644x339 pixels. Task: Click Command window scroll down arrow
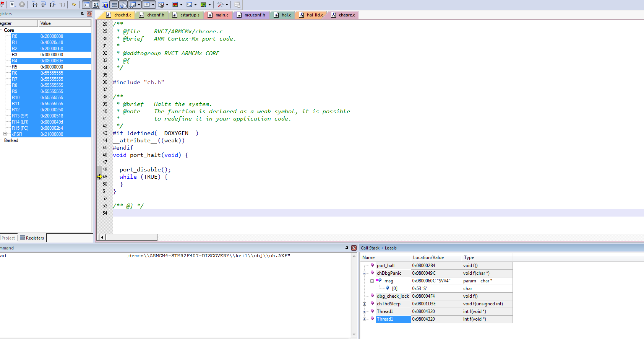tap(354, 334)
